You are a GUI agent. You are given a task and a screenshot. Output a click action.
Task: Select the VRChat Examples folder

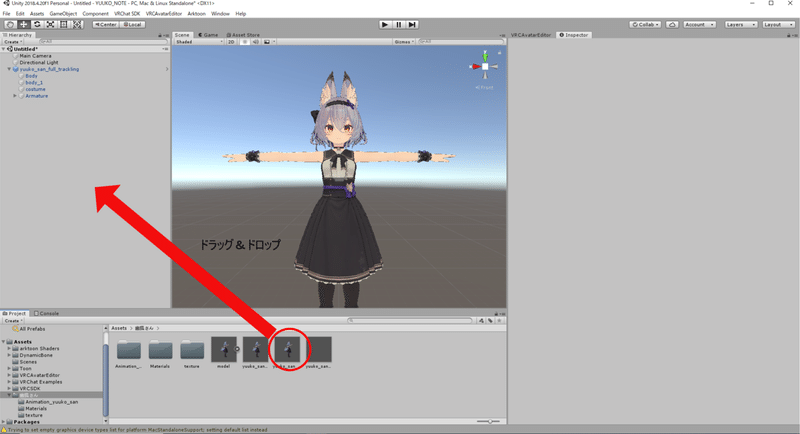pyautogui.click(x=41, y=382)
